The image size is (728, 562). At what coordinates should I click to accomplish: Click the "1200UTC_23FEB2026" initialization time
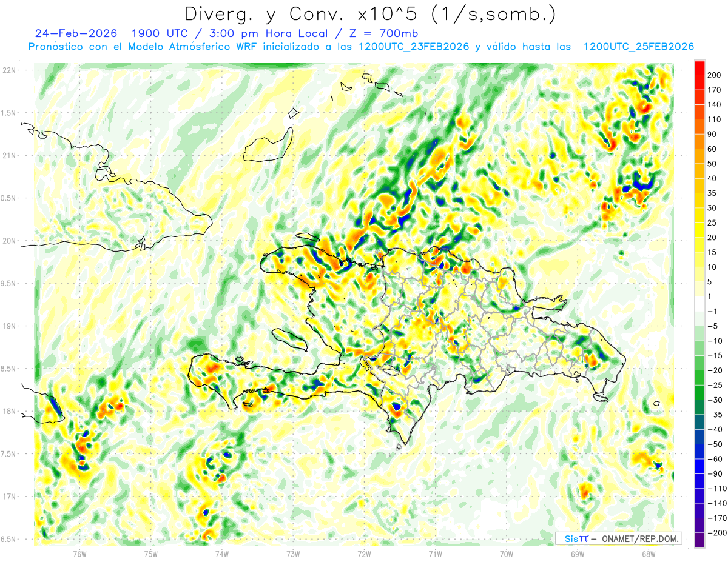tap(414, 47)
